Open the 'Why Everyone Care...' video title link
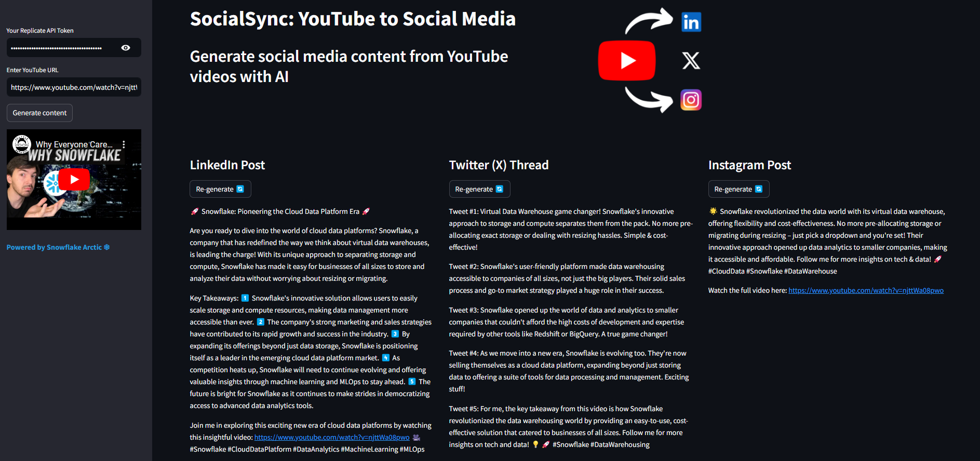The height and width of the screenshot is (461, 980). [x=74, y=144]
